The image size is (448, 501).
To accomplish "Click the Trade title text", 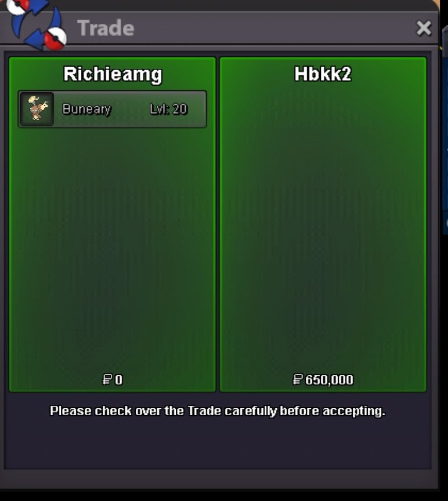I will pos(106,28).
